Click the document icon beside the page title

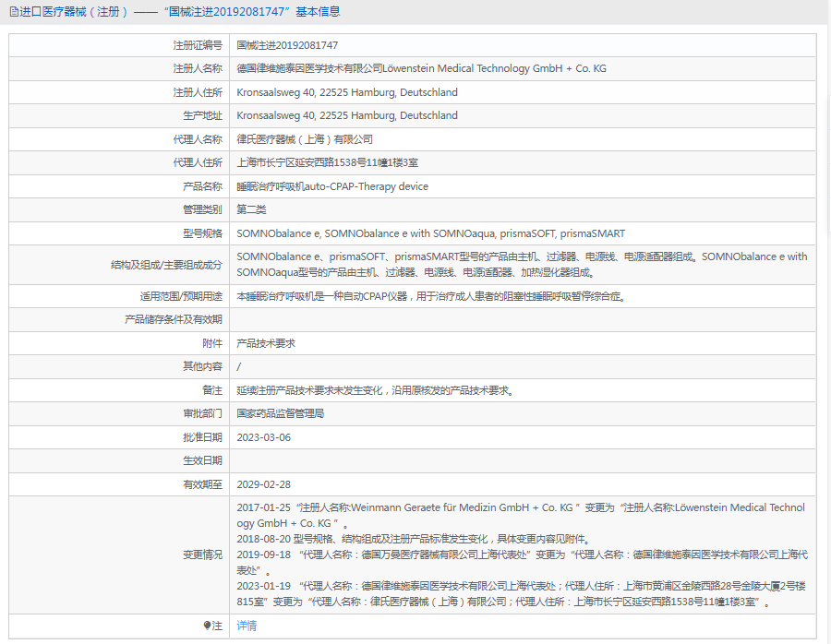[13, 12]
